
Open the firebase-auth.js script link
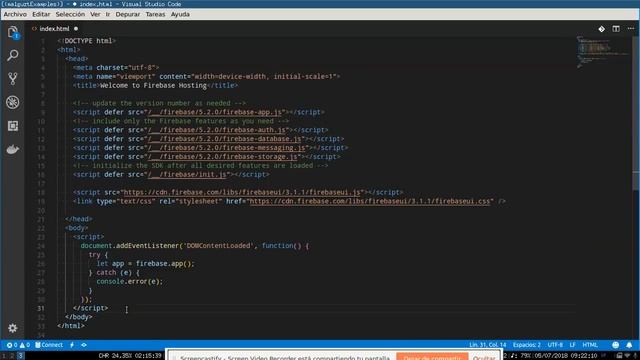point(217,130)
